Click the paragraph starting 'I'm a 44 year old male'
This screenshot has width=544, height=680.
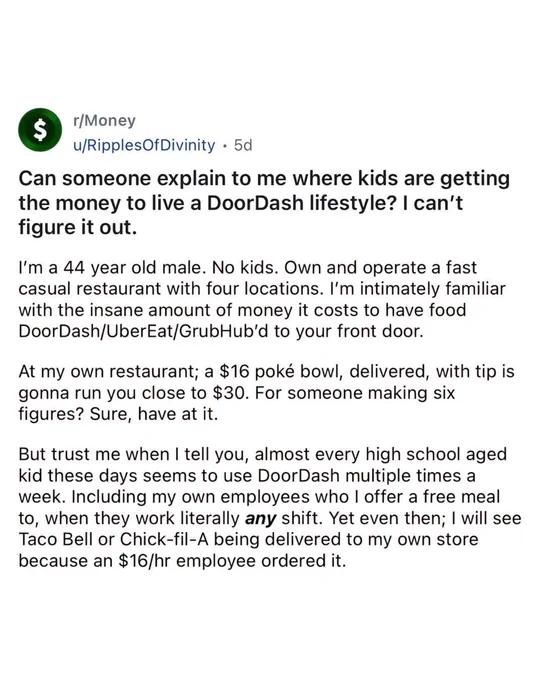coord(262,299)
